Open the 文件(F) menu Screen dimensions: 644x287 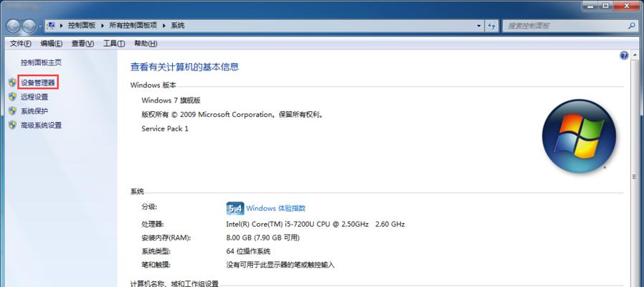[x=21, y=43]
